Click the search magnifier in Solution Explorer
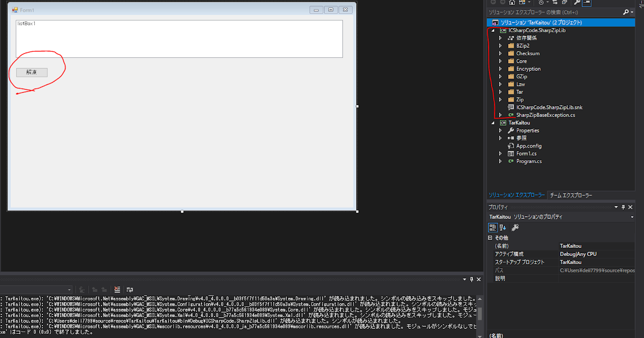The height and width of the screenshot is (338, 644). pyautogui.click(x=627, y=11)
